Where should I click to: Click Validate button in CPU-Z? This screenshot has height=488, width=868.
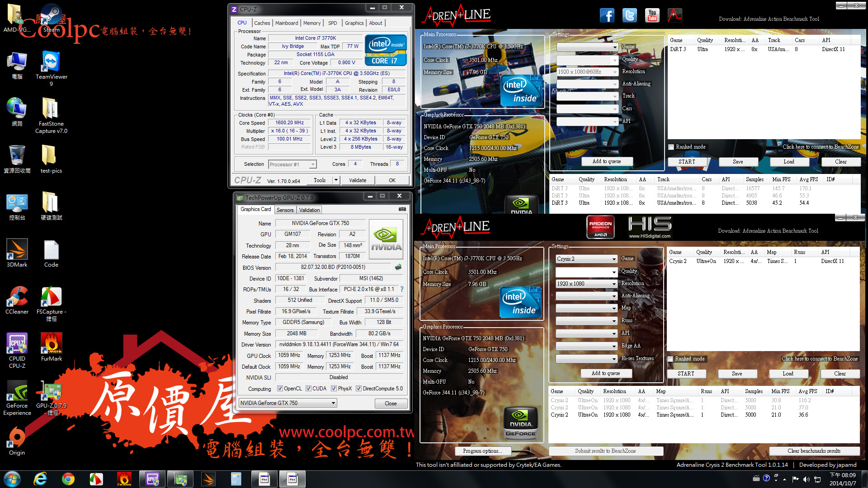(358, 180)
